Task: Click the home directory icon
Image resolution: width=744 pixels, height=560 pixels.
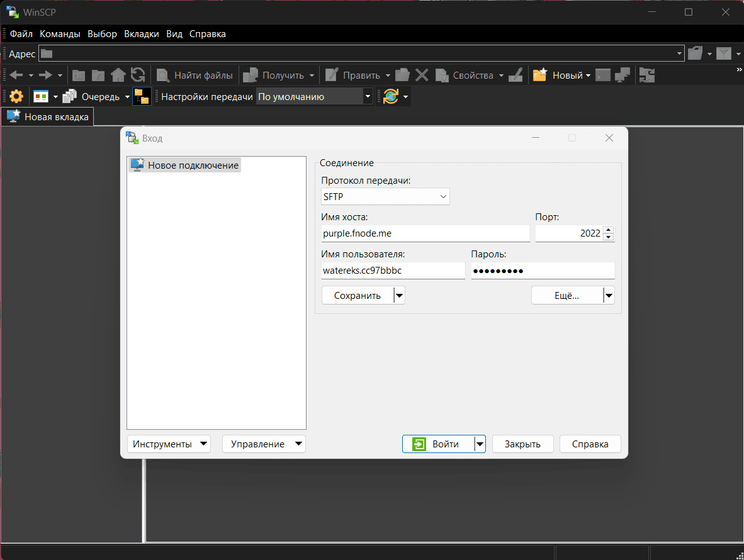Action: coord(118,76)
